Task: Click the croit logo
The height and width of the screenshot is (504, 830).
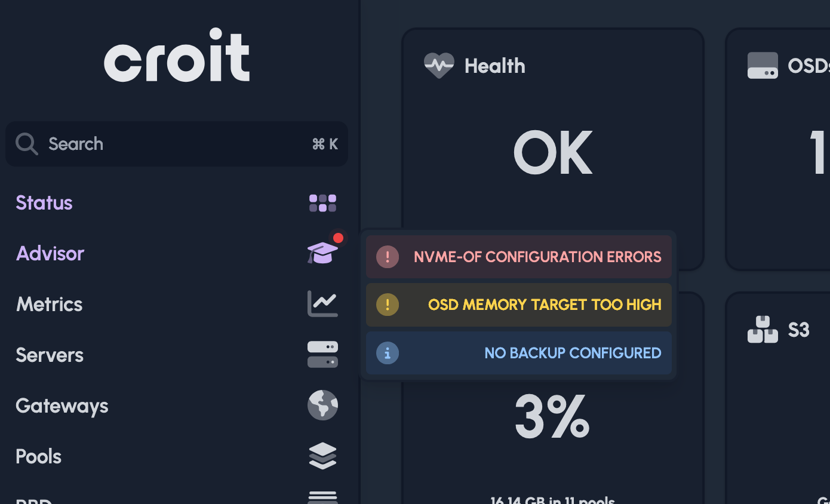Action: [x=177, y=55]
